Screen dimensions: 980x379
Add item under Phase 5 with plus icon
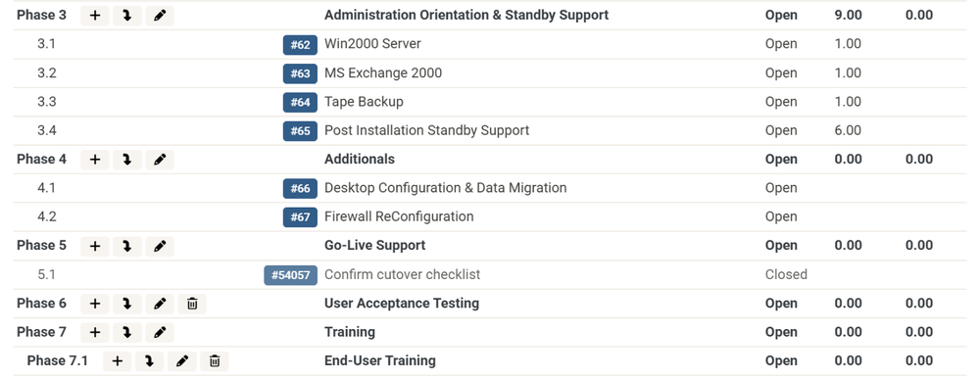click(95, 246)
